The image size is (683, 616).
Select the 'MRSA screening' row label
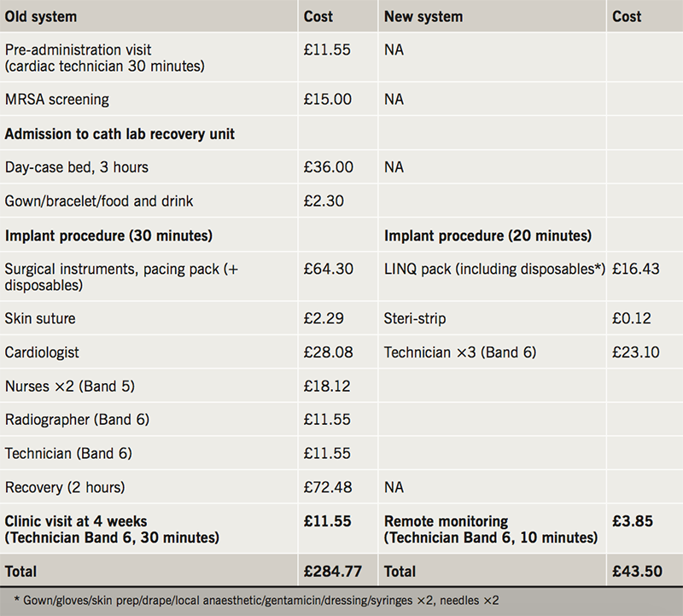tap(57, 99)
